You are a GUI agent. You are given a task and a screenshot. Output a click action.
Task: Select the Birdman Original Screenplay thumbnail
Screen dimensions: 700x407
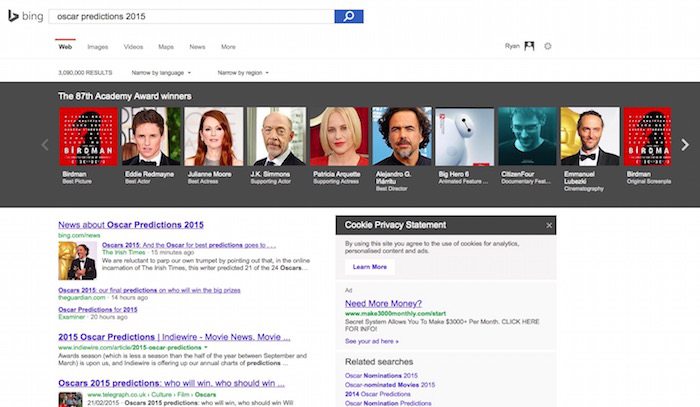[647, 136]
